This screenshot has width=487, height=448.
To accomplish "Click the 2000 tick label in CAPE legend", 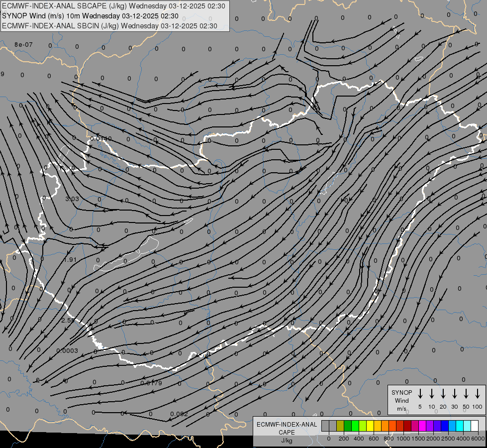I will click(x=433, y=439).
